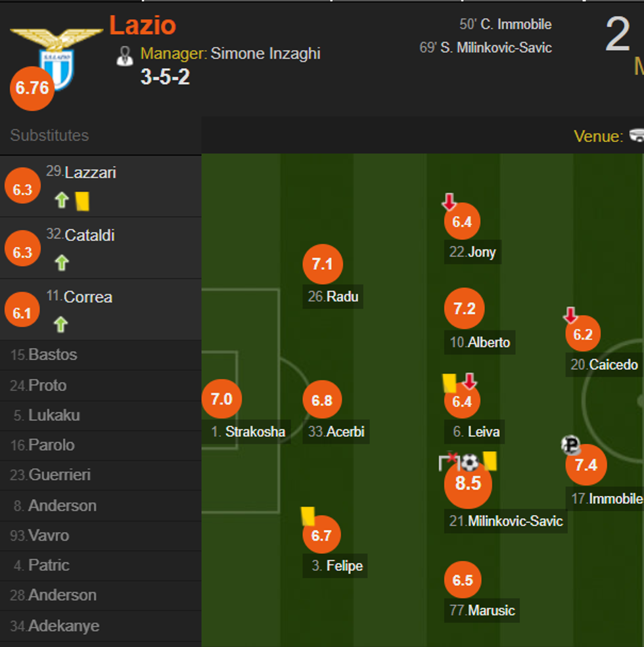Viewport: 644px width, 647px height.
Task: Toggle the green sub-on arrow under Cataldi
Action: coord(61,262)
